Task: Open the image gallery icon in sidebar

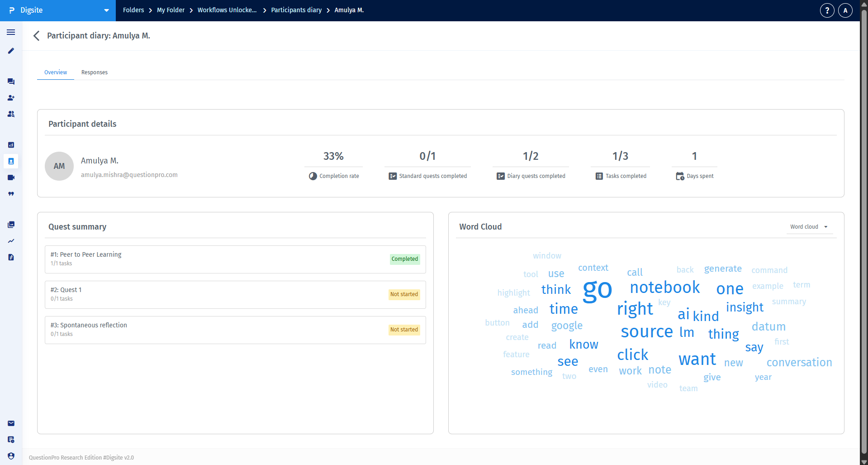Action: 11,225
